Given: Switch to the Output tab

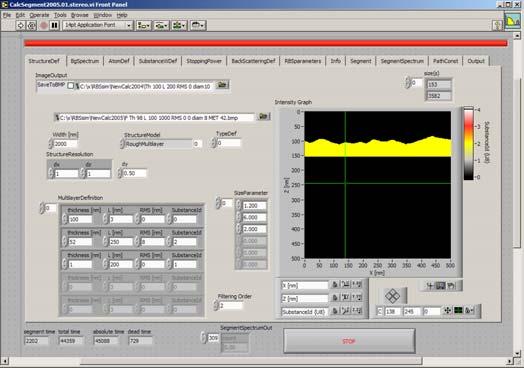Looking at the screenshot, I should click(x=476, y=61).
